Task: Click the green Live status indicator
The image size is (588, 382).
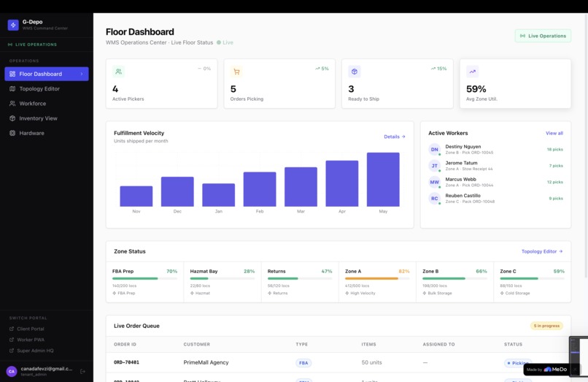Action: [225, 42]
